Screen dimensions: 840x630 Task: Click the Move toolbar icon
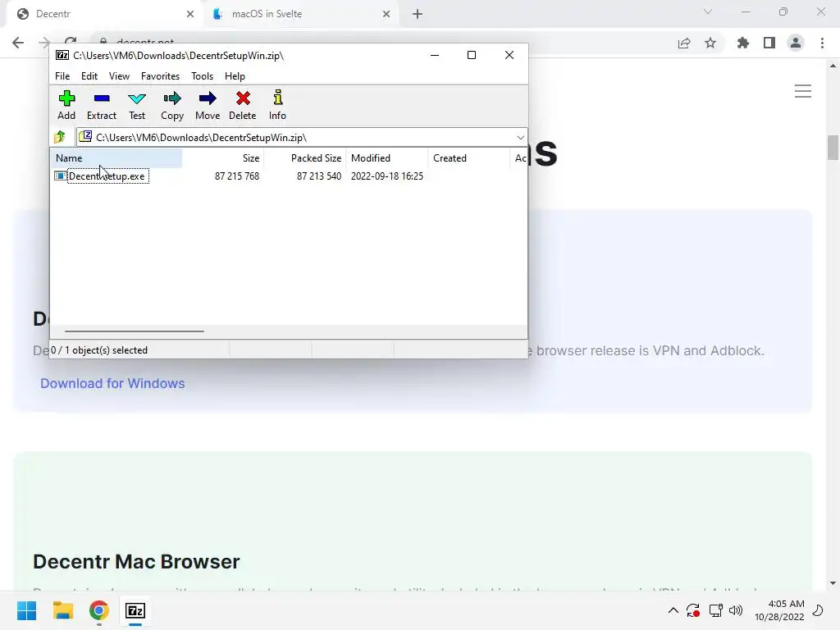tap(208, 105)
